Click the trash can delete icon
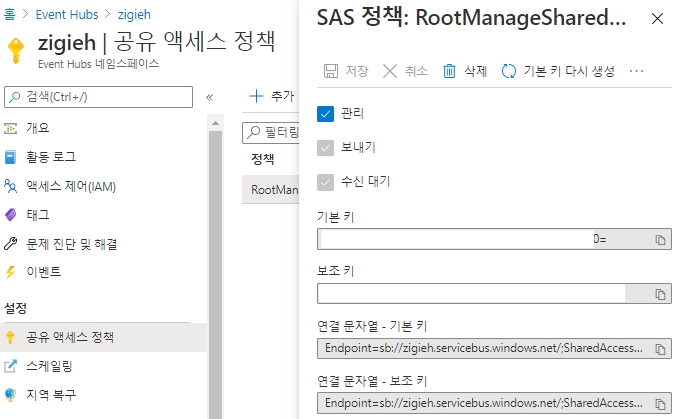This screenshot has height=419, width=680. pyautogui.click(x=449, y=71)
